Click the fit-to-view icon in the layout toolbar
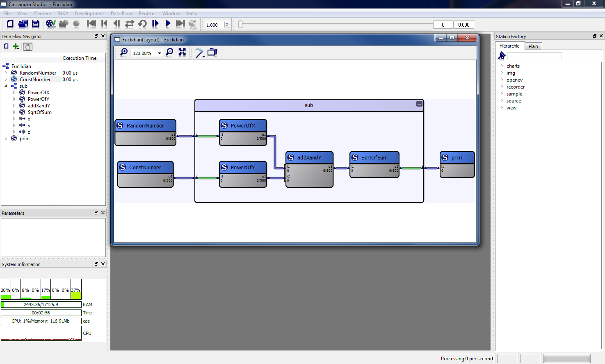 (182, 52)
